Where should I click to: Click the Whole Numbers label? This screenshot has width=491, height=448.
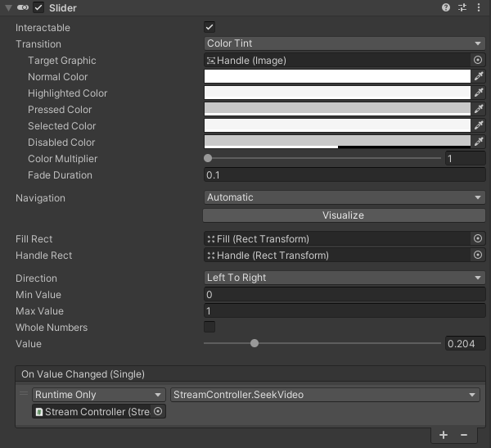pyautogui.click(x=52, y=328)
